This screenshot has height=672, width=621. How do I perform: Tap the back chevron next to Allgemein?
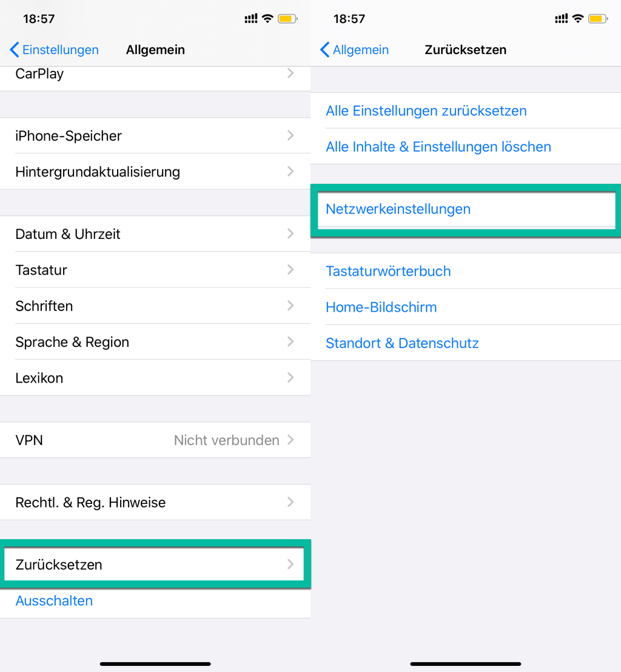point(325,50)
